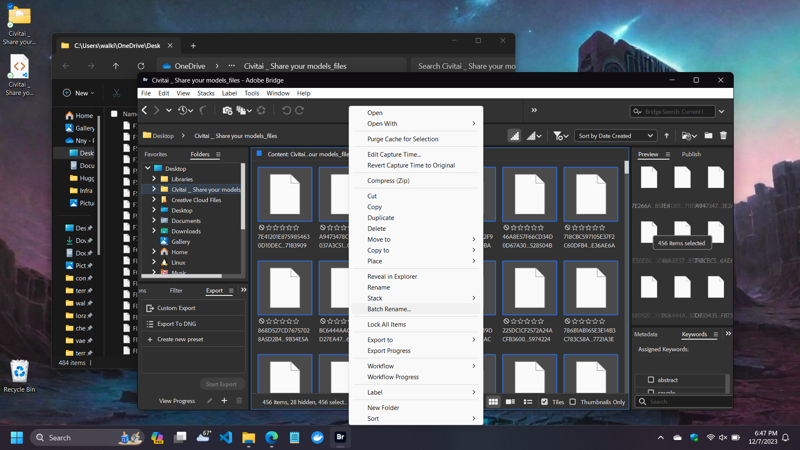Image resolution: width=800 pixels, height=450 pixels.
Task: Enable the Thumbnails Only checkbox
Action: (x=572, y=402)
